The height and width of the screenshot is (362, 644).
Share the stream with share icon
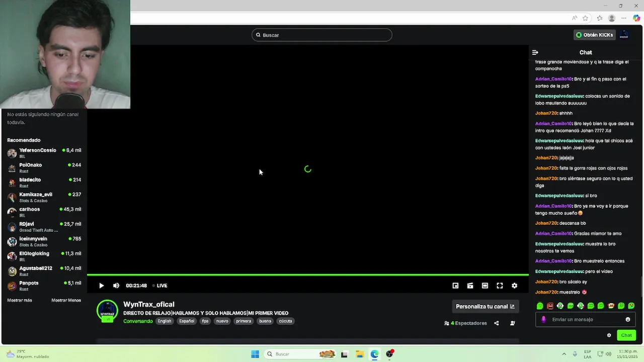point(497,323)
